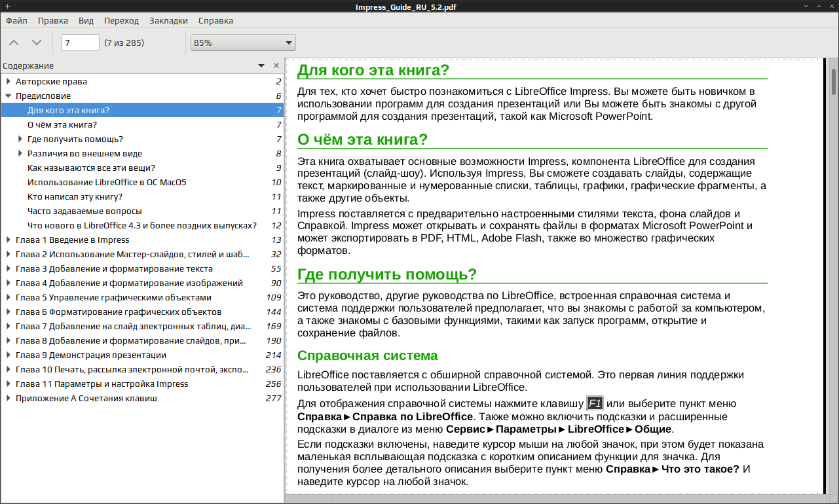Select О чём эта книга? in contents

coord(142,124)
